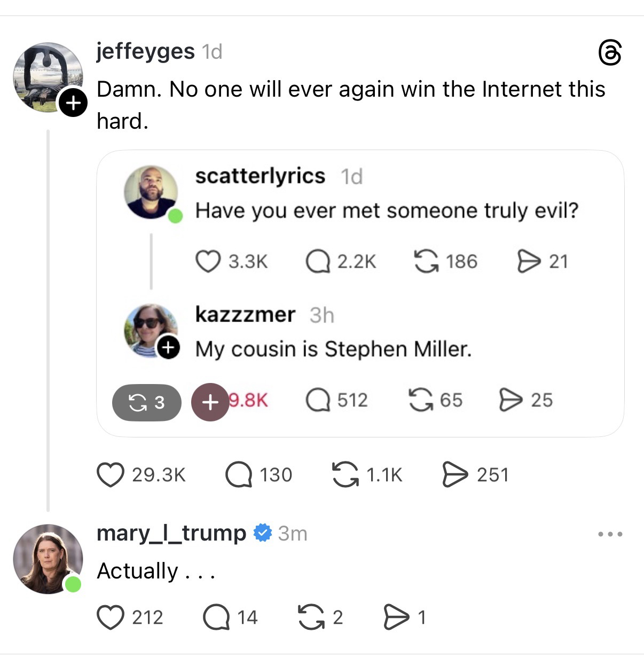This screenshot has width=644, height=665.
Task: View scatterlyrics' profile picture
Action: (x=151, y=192)
